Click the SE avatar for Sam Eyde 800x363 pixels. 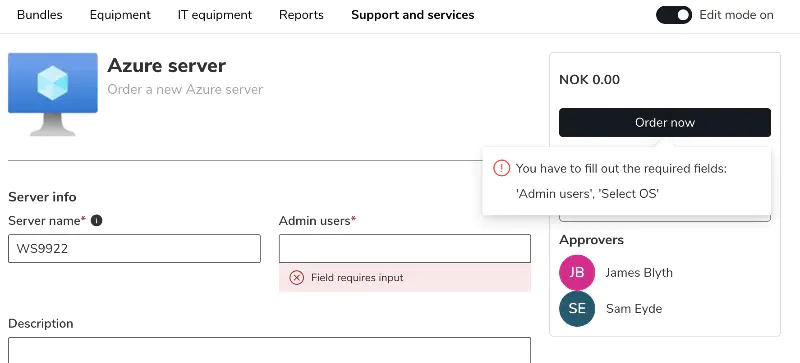[577, 308]
